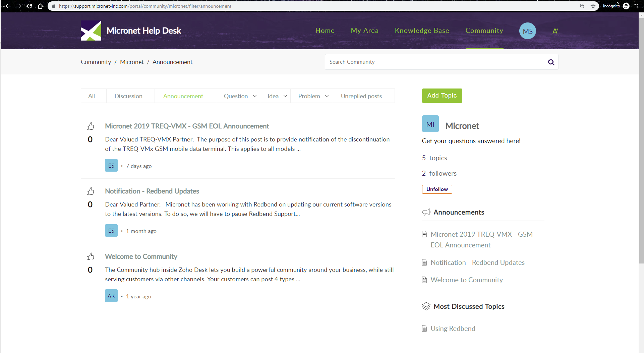Unfollow the Micronet community
The height and width of the screenshot is (353, 644).
click(x=437, y=189)
